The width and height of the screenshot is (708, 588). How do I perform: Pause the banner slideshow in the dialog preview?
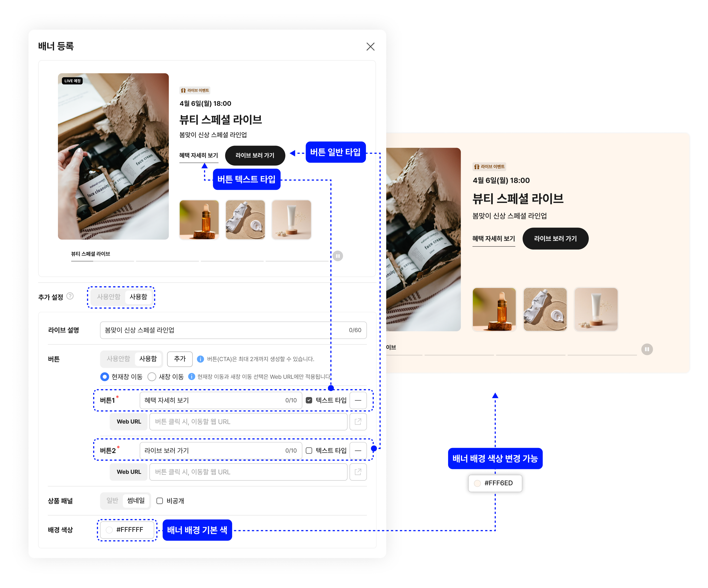click(337, 256)
